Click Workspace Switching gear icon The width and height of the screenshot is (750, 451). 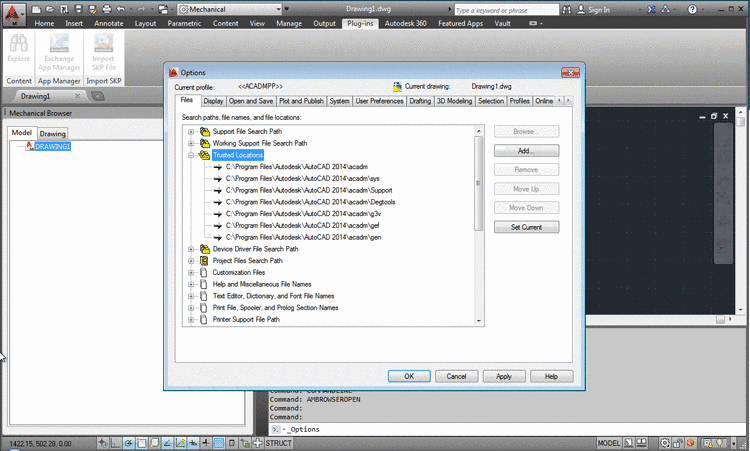coord(665,443)
